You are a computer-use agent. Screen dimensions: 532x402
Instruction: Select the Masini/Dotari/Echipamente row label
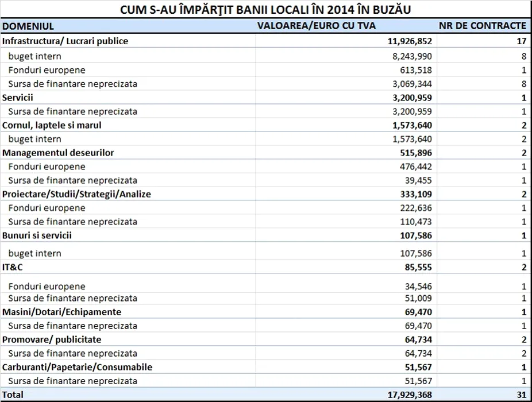(x=61, y=312)
